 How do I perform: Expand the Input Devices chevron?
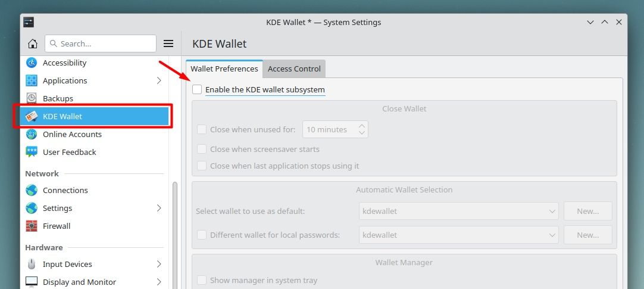(x=159, y=264)
